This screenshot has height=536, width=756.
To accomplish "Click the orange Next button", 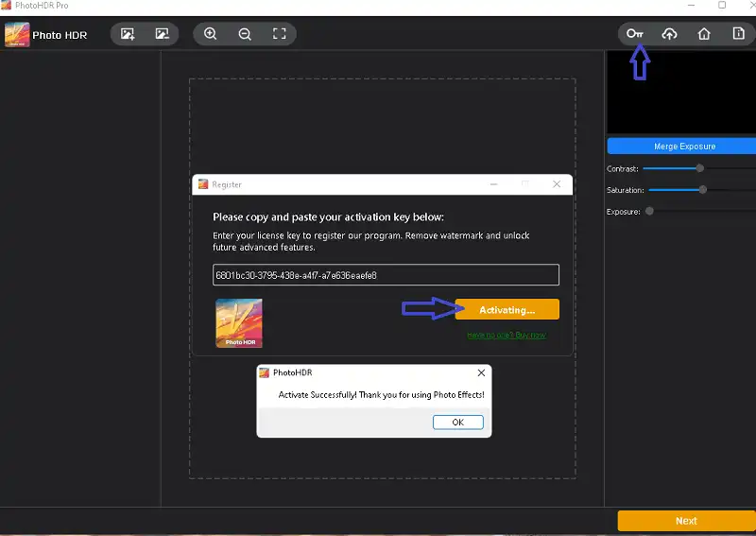I will coord(686,521).
